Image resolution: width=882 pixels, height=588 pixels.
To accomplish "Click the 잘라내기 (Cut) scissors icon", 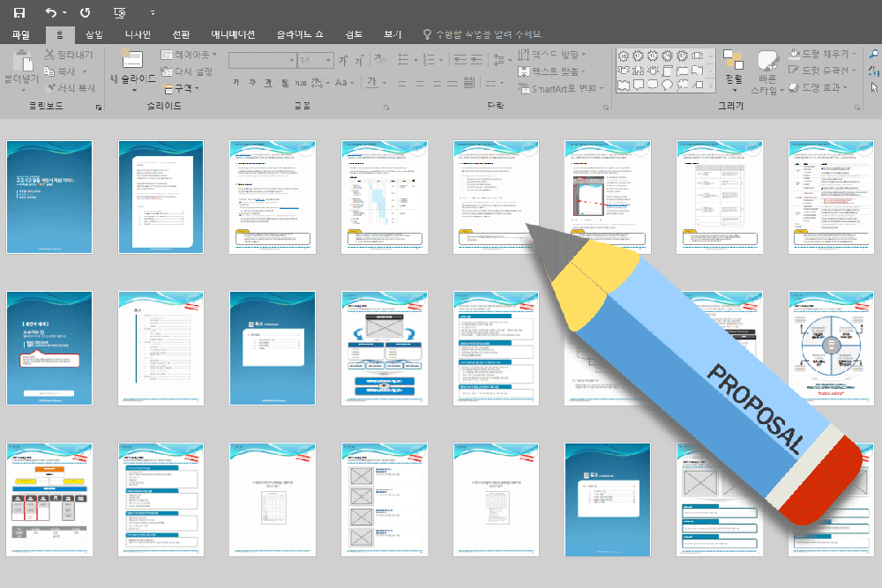I will pyautogui.click(x=50, y=56).
